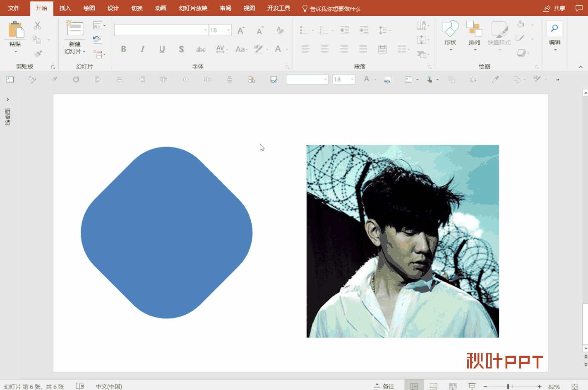
Task: Decrease font size with smaller A
Action: 259,30
